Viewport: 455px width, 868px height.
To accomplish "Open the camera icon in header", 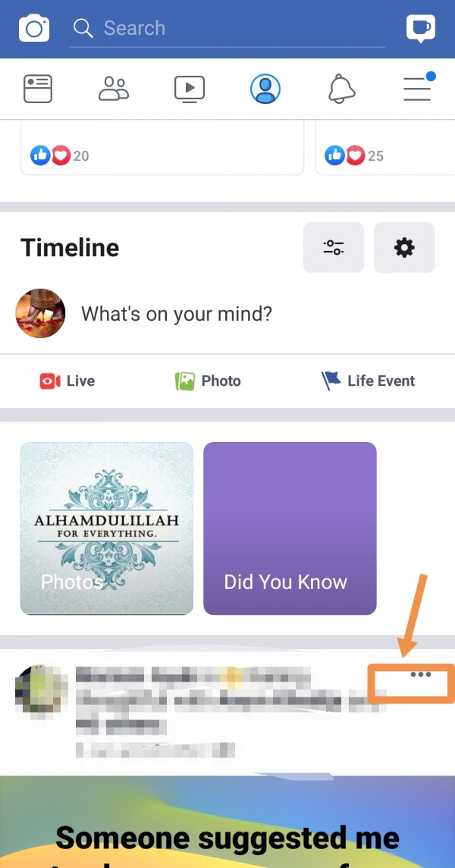I will (x=34, y=28).
